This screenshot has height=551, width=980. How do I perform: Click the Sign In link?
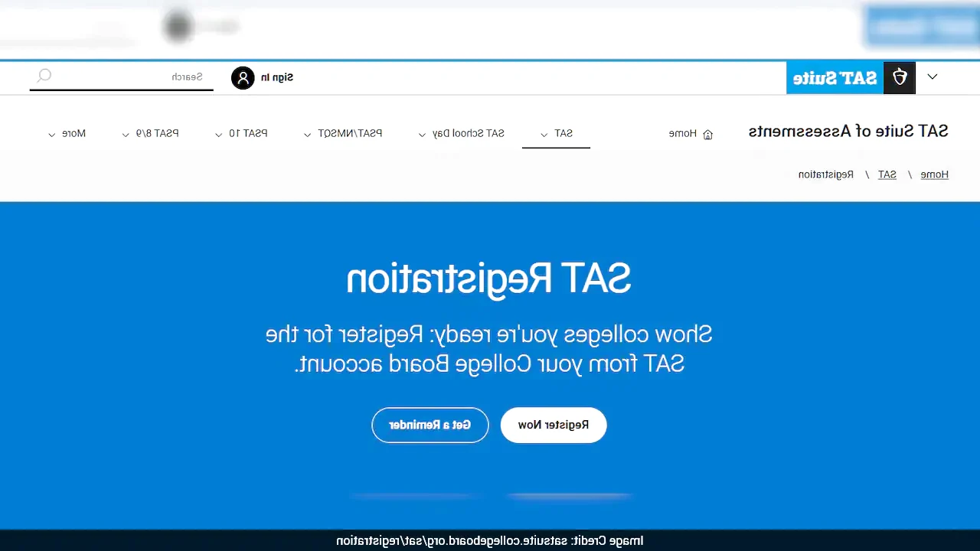(276, 77)
